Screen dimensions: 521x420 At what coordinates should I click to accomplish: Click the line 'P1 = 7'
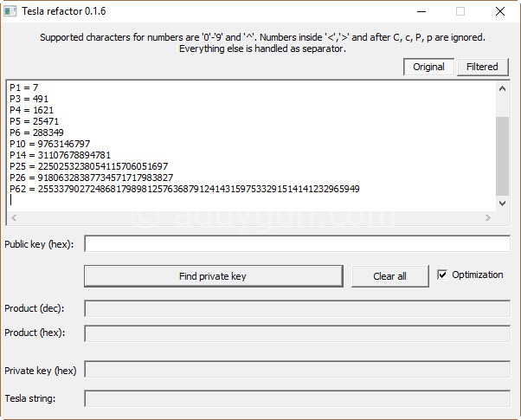[x=24, y=87]
